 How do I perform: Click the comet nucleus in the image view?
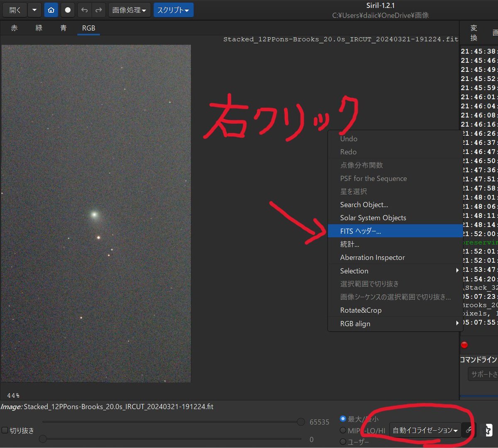click(94, 214)
